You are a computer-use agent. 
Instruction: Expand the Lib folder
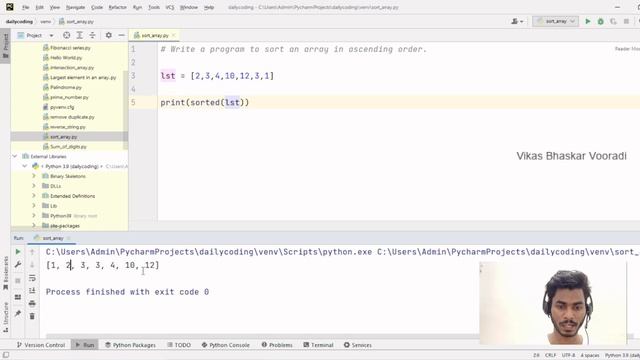[x=34, y=206]
